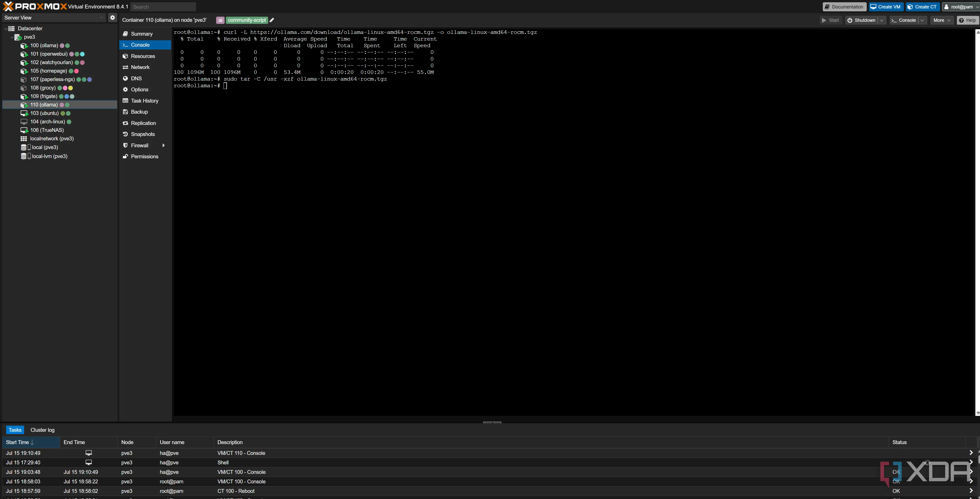Open the Snapshots section

tap(143, 134)
